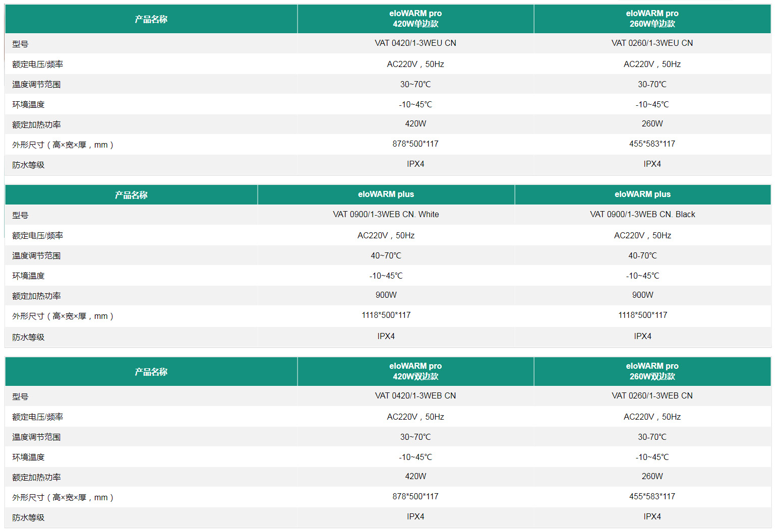Click 外形尺寸 row label in last table

(x=63, y=498)
